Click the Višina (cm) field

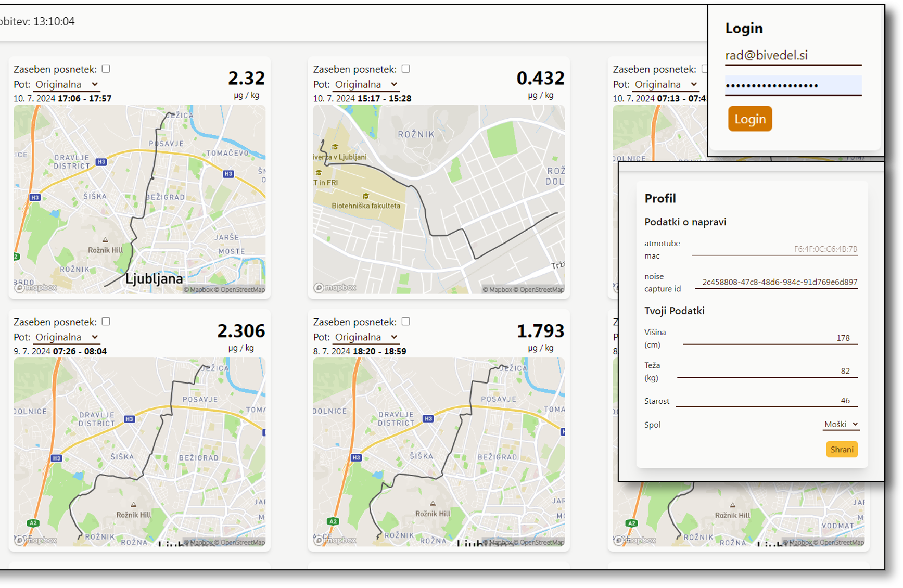(770, 338)
